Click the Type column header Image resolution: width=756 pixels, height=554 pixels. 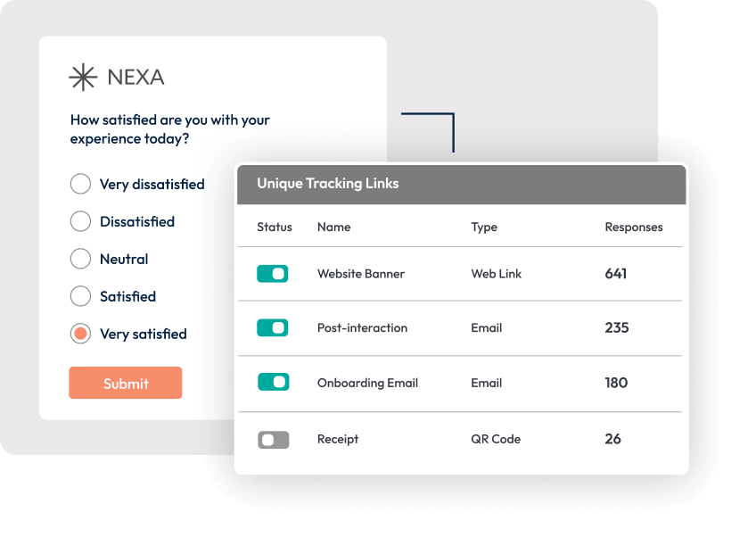coord(484,227)
